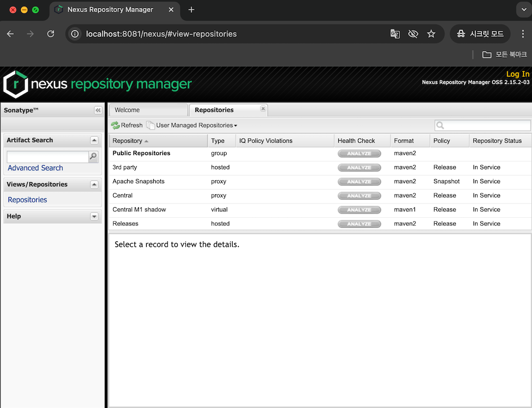Screen dimensions: 532x408
Task: Collapse the Artifact Search panel
Action: click(94, 141)
